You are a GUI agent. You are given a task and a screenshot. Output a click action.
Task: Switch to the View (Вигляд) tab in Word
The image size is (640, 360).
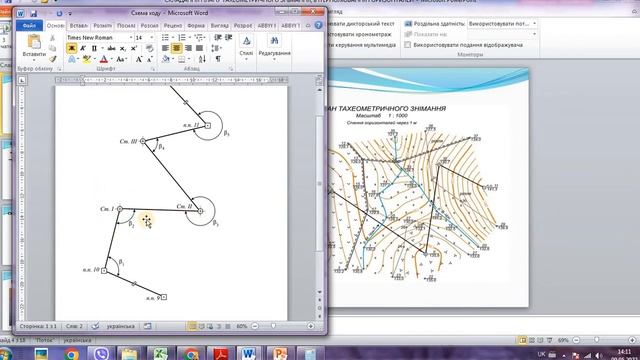point(220,25)
